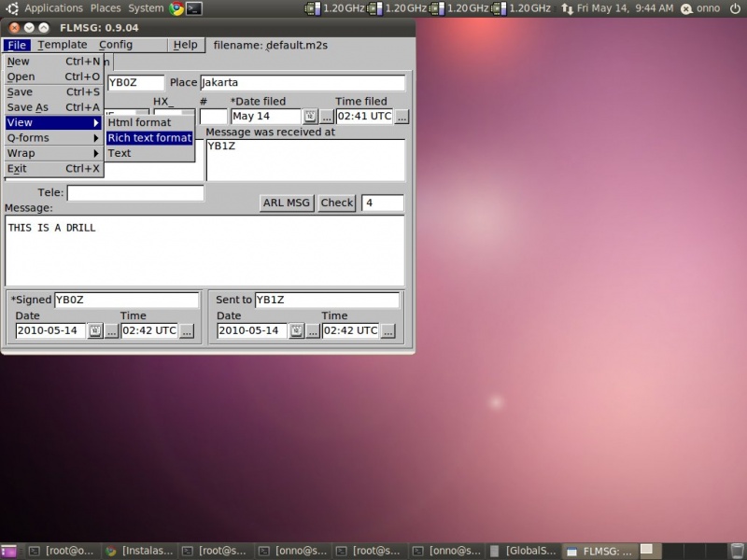Click the Place field containing Jakarta
Screen dimensions: 747x560
tap(302, 83)
